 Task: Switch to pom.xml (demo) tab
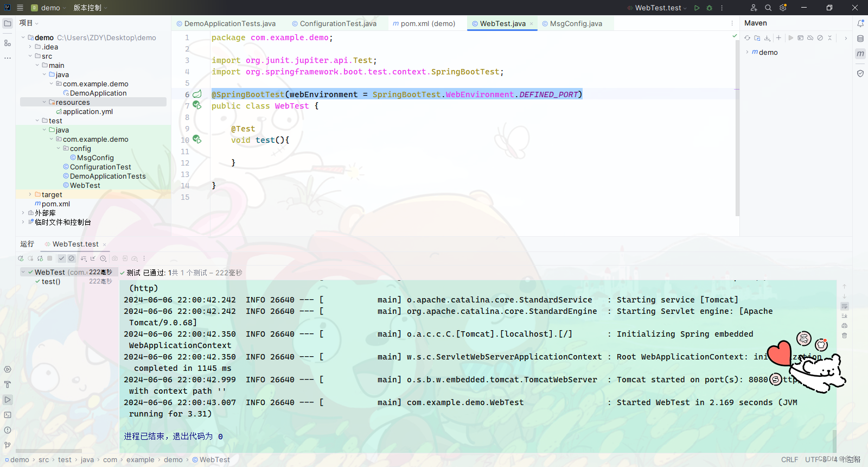[424, 23]
